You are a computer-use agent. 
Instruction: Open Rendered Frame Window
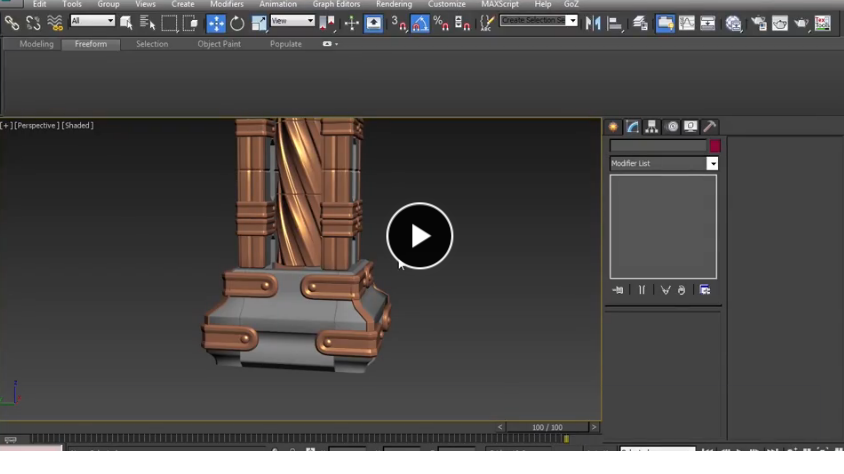[x=780, y=23]
